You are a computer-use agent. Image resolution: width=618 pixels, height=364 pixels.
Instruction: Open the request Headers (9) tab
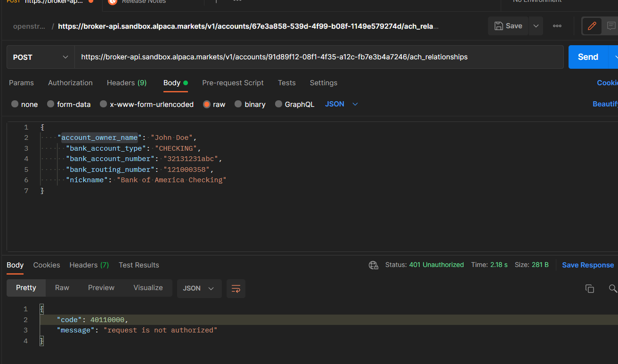pos(127,83)
